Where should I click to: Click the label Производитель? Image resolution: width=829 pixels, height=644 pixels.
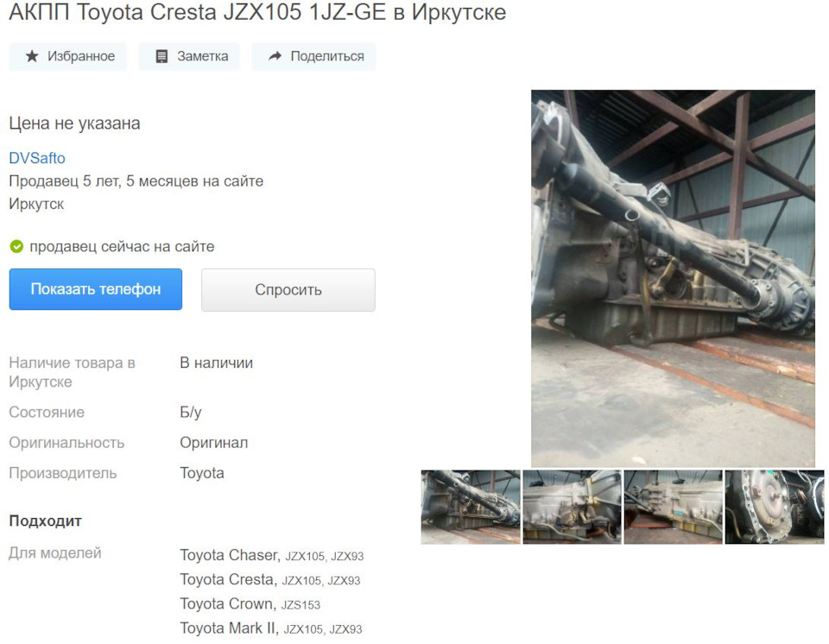point(63,473)
